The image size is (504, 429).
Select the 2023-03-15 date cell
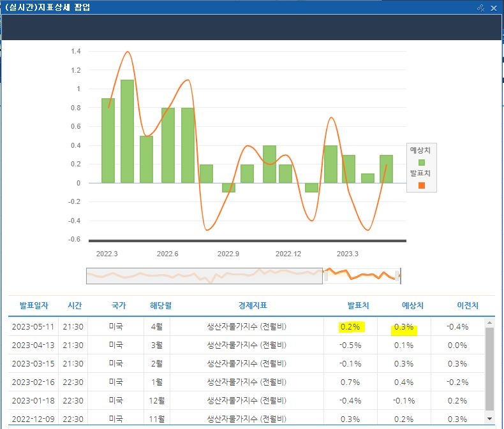click(x=33, y=364)
